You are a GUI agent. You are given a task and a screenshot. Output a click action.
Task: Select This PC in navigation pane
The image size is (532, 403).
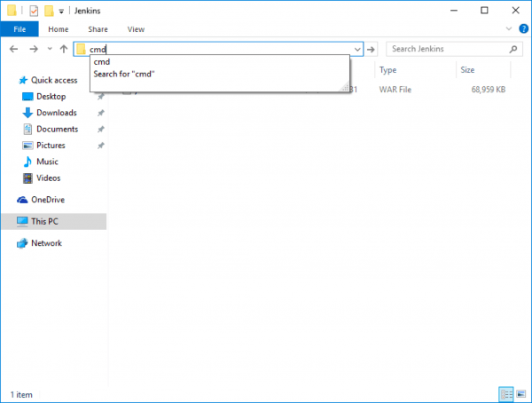[54, 222]
